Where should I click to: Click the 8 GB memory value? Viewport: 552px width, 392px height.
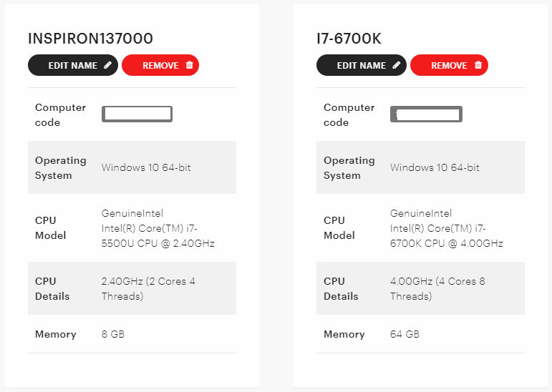pos(113,334)
